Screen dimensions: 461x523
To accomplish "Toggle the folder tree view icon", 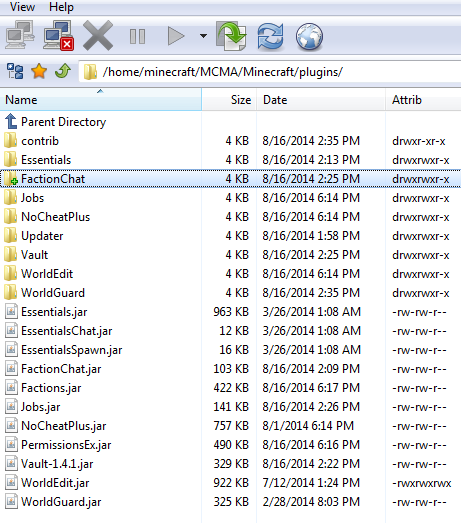I will (x=15, y=71).
